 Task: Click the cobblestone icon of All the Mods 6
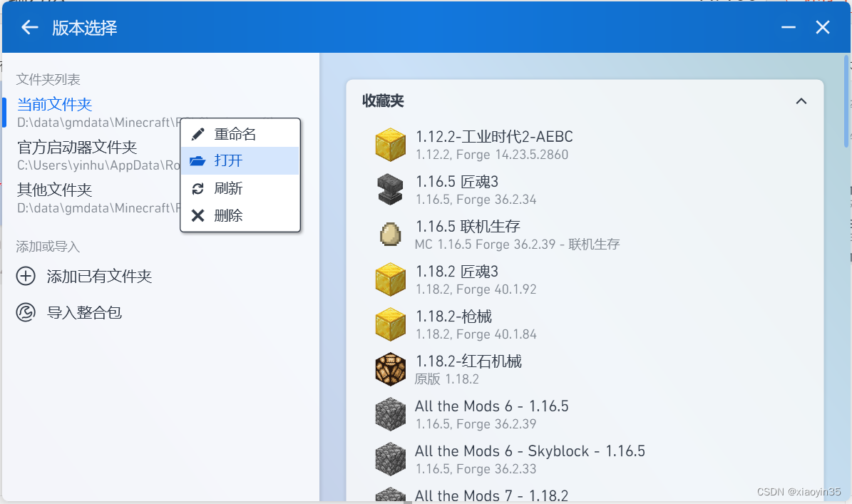pyautogui.click(x=390, y=414)
